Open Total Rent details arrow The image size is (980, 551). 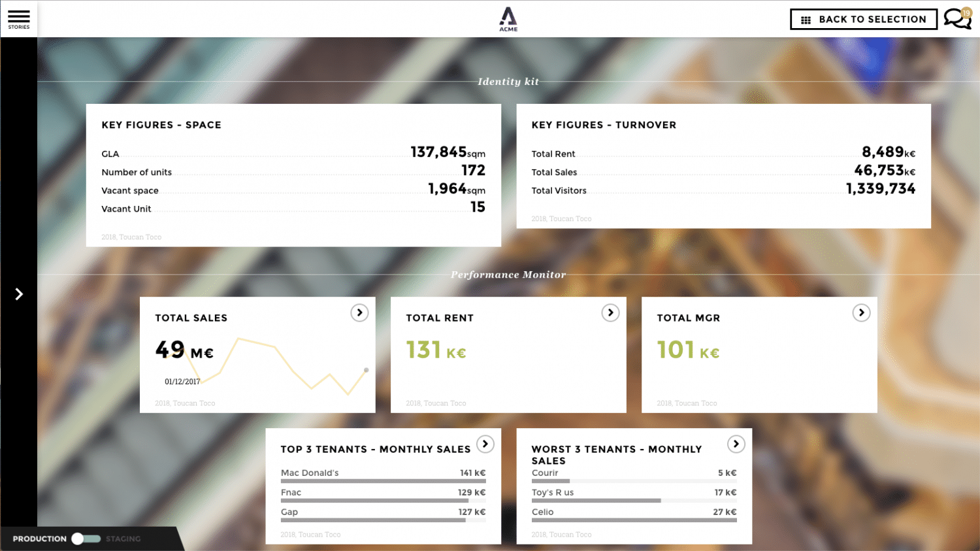pyautogui.click(x=610, y=313)
